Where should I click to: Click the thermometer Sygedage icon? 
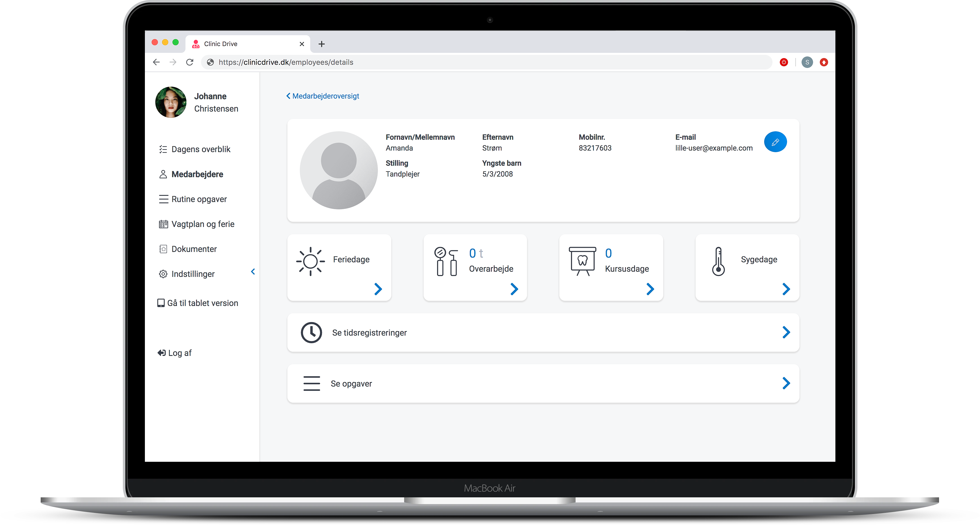[x=718, y=261]
